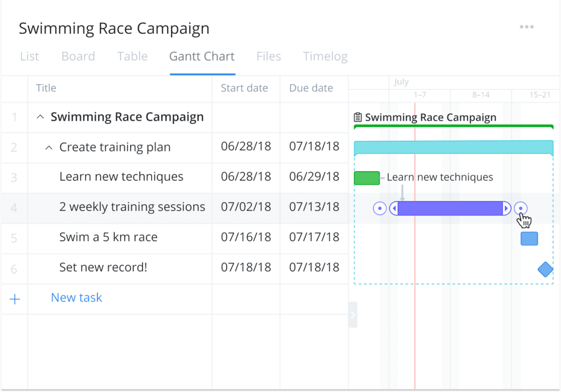The width and height of the screenshot is (561, 392).
Task: Click the right resize handle of purple task bar
Action: point(506,208)
